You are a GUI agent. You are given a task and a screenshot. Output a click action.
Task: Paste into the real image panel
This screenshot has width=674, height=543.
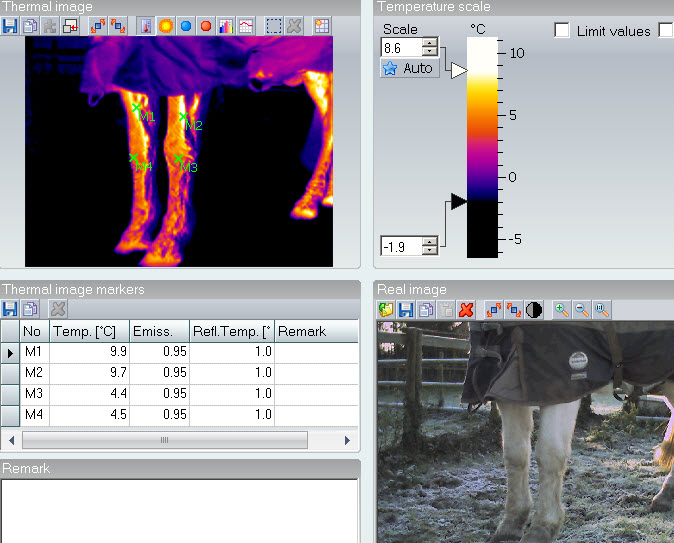point(446,310)
